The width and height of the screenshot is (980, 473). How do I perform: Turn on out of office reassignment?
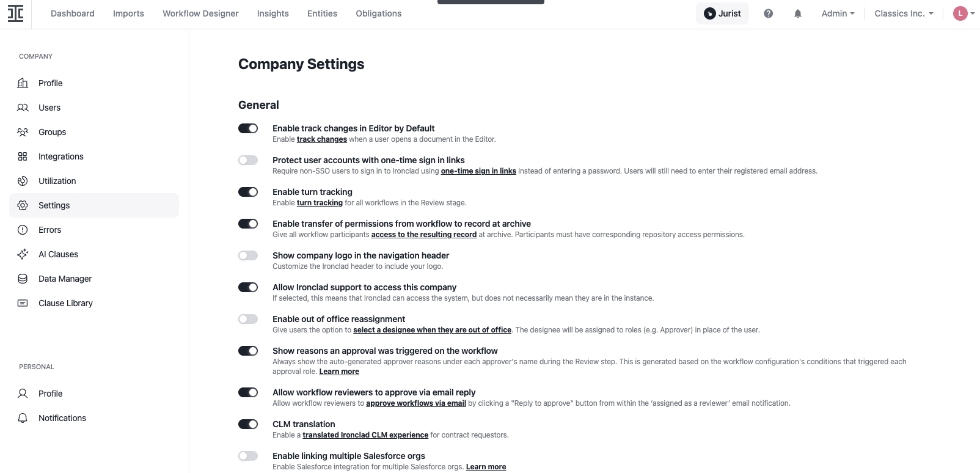(x=248, y=319)
